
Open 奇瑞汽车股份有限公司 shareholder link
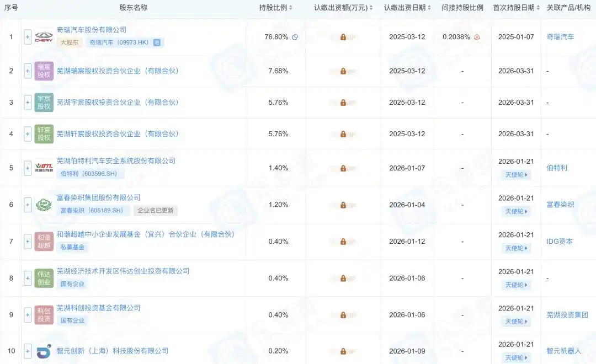click(92, 30)
